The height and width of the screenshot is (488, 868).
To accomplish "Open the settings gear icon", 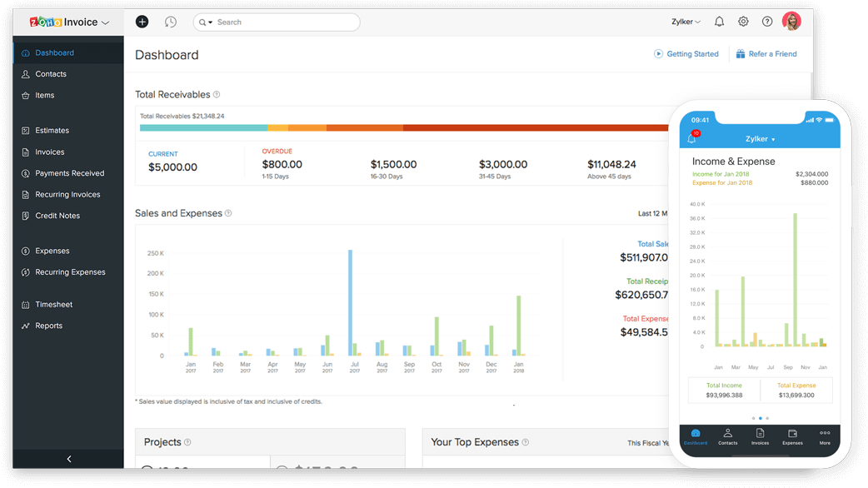I will (x=743, y=22).
